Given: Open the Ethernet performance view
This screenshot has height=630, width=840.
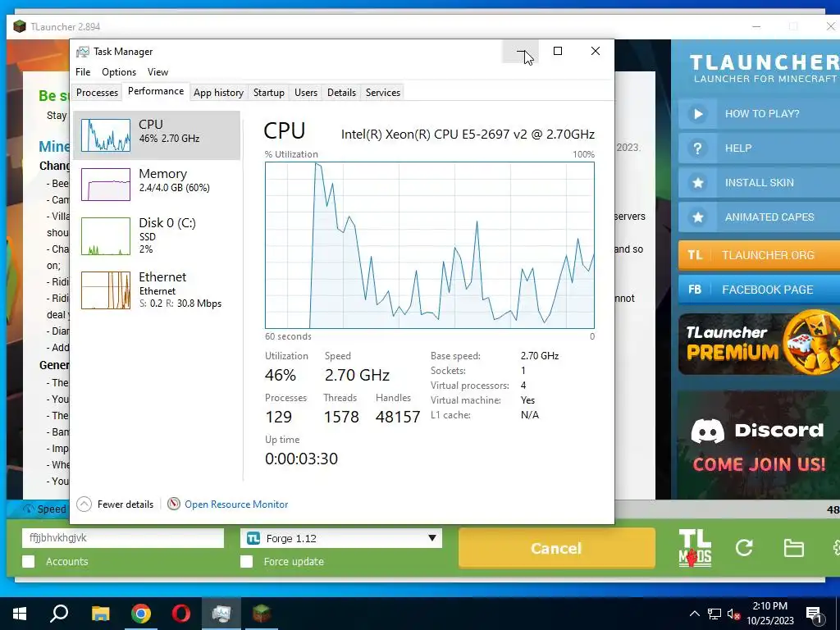Looking at the screenshot, I should coord(157,290).
